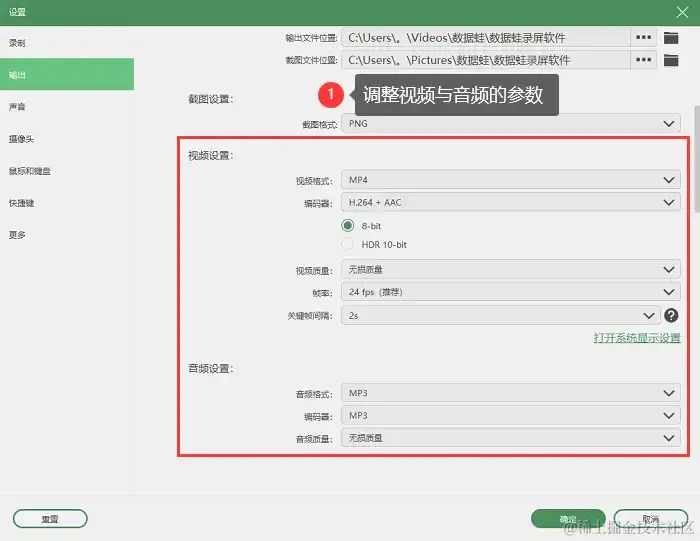
Task: Click the browse dots button for the screenshot file location
Action: (643, 60)
